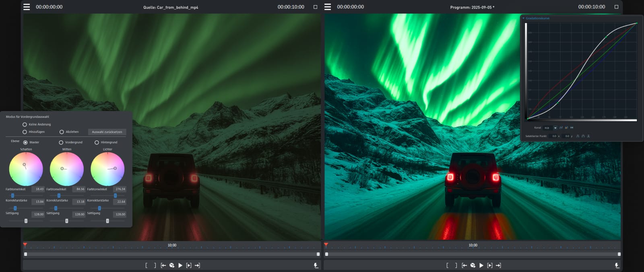The image size is (644, 272).
Task: Set out-point bracket in program monitor
Action: 456,266
